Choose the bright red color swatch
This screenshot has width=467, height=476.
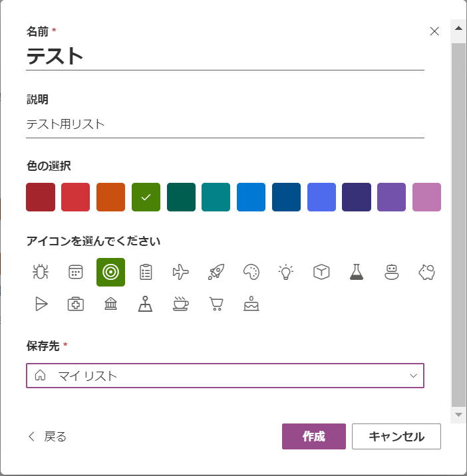pos(76,197)
